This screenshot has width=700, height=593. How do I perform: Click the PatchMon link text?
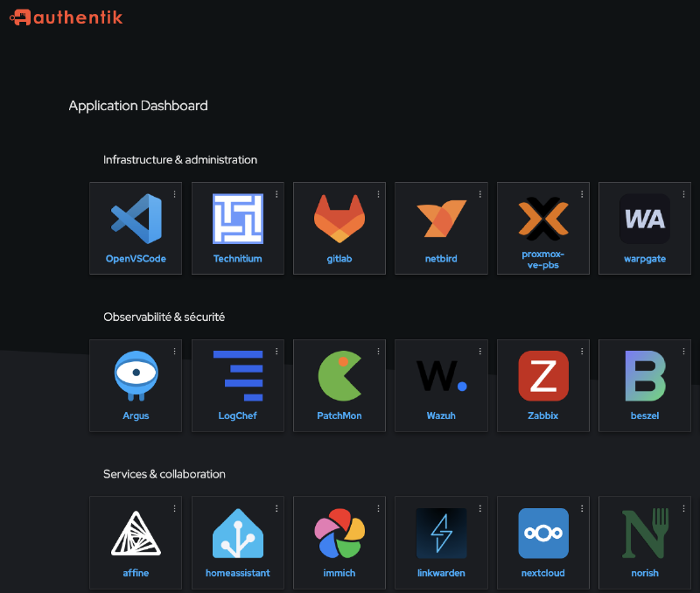tap(339, 415)
